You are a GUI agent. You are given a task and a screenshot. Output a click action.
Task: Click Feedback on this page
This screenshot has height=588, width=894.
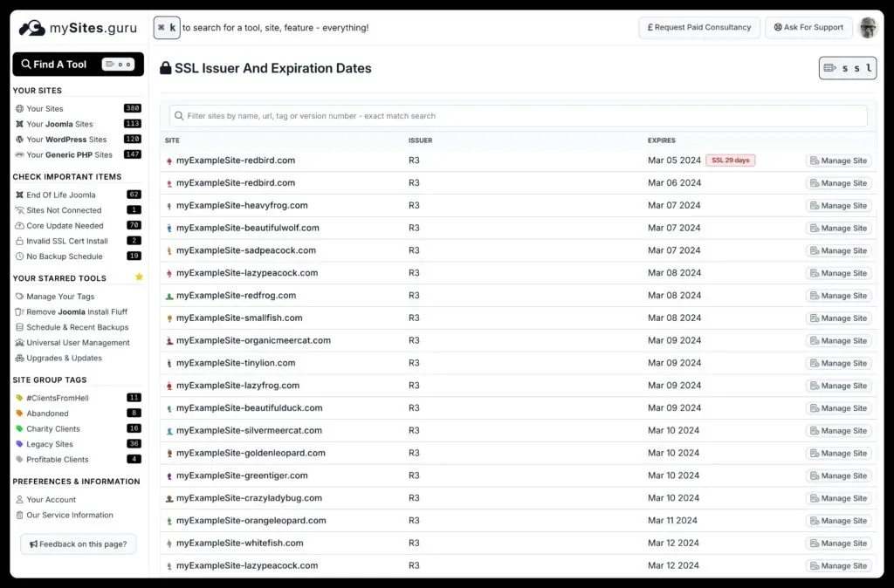[x=78, y=544]
